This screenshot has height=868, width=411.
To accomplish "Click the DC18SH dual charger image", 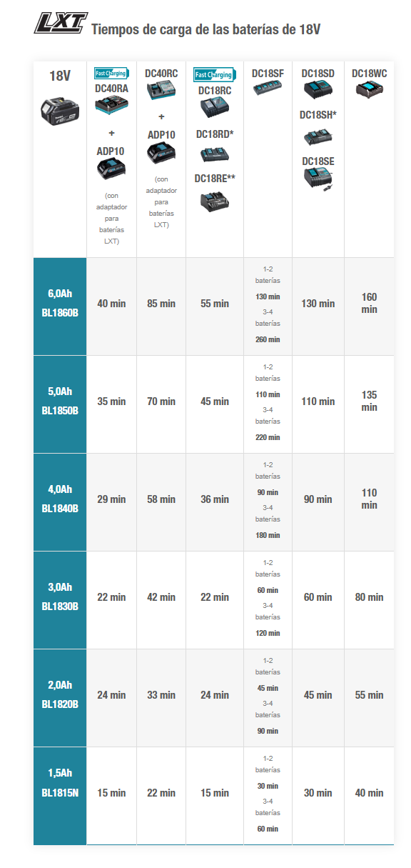I will click(318, 136).
